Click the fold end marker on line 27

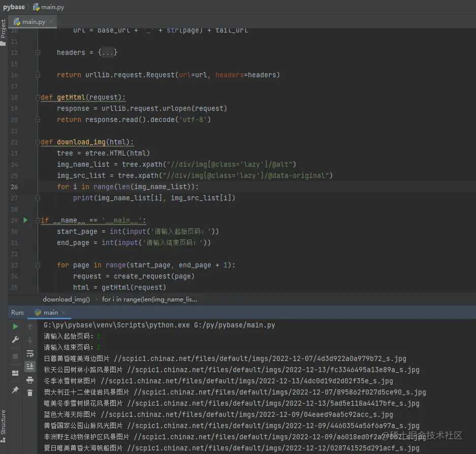click(38, 198)
